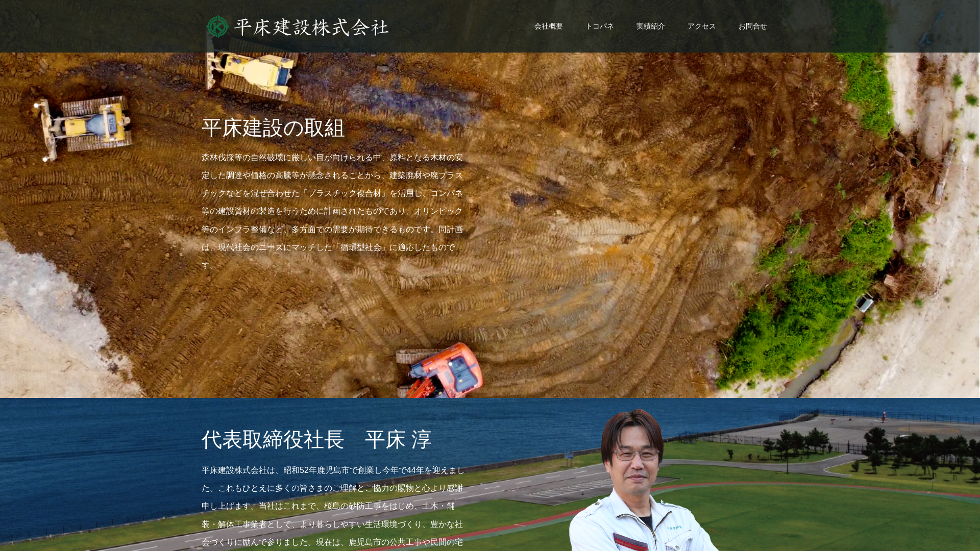Open the 実績紹介 navigation link
This screenshot has width=980, height=551.
click(x=650, y=27)
